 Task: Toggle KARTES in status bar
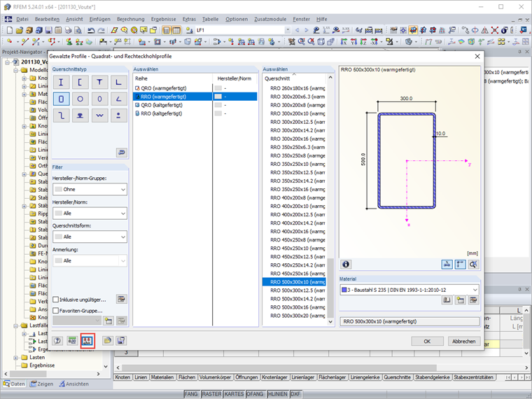(x=234, y=394)
